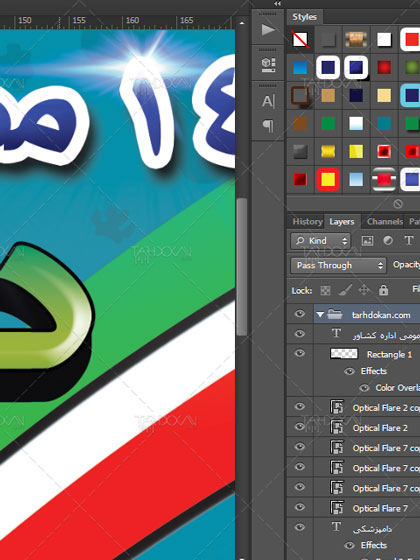Select the Rectangle 1 layer name
Viewport: 420px width, 560px height.
pos(389,355)
